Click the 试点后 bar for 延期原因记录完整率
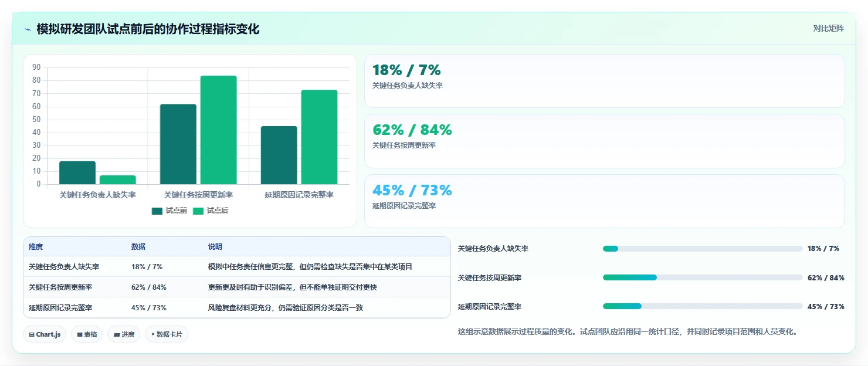 tap(320, 137)
